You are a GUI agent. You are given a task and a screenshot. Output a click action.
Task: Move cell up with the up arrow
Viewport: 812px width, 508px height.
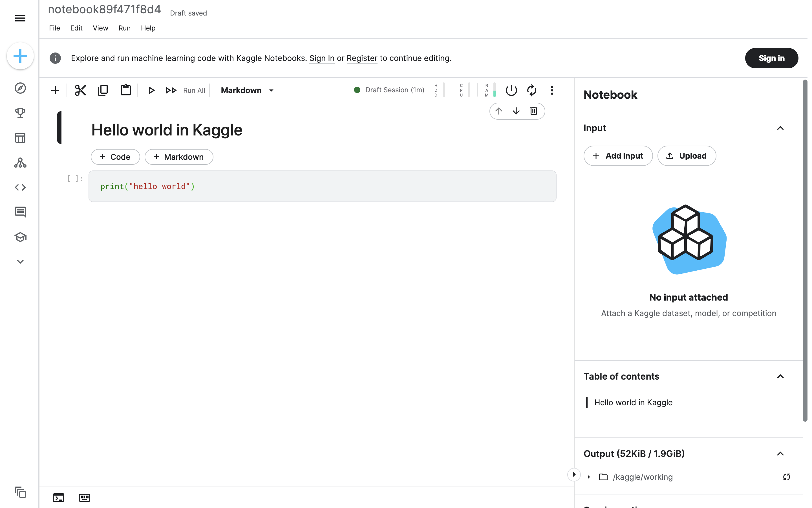click(x=498, y=111)
